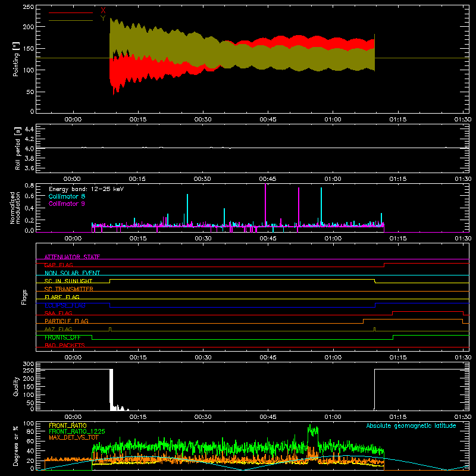This screenshot has width=476, height=476.
Task: Click the 'Energy band: 12-25 keV' annotation
Action: (86, 189)
